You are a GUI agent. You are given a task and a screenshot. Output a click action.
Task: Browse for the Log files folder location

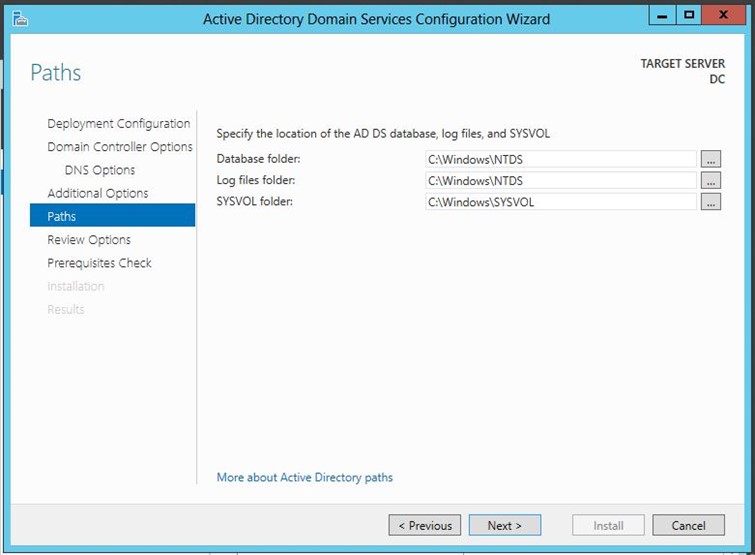[711, 181]
